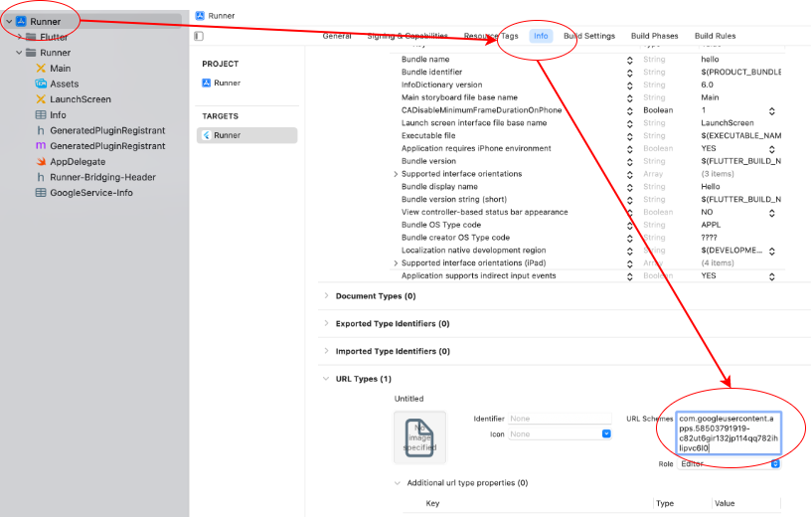Click the Key column header in url properties
This screenshot has height=518, width=812.
tap(432, 503)
